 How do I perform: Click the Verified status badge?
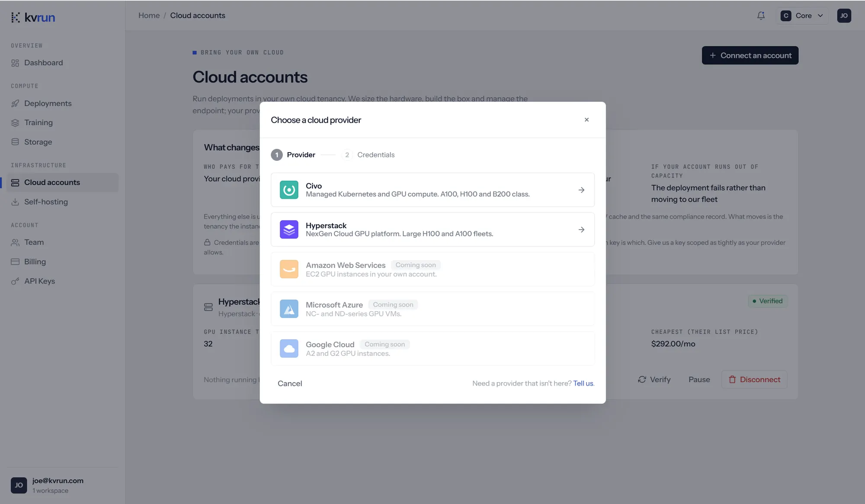point(768,301)
